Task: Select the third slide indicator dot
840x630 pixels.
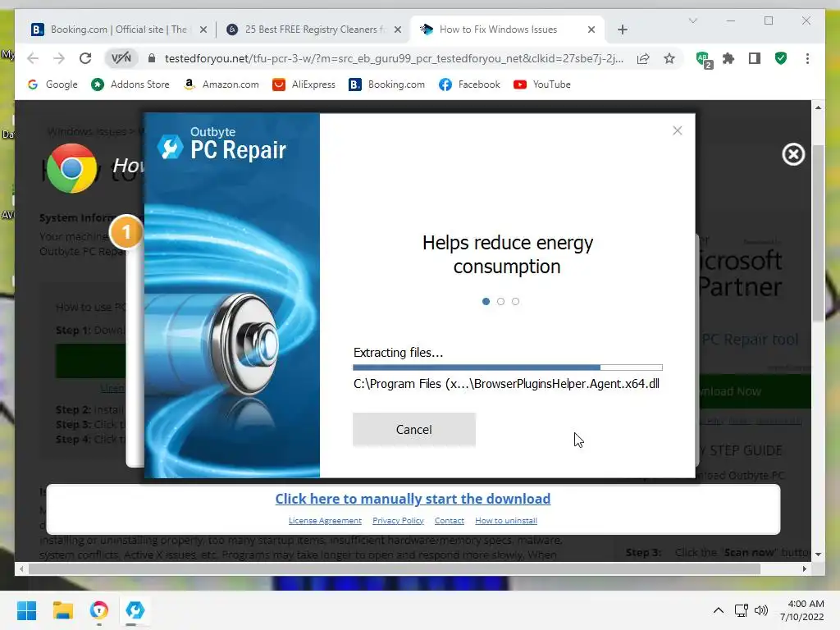Action: pyautogui.click(x=515, y=301)
